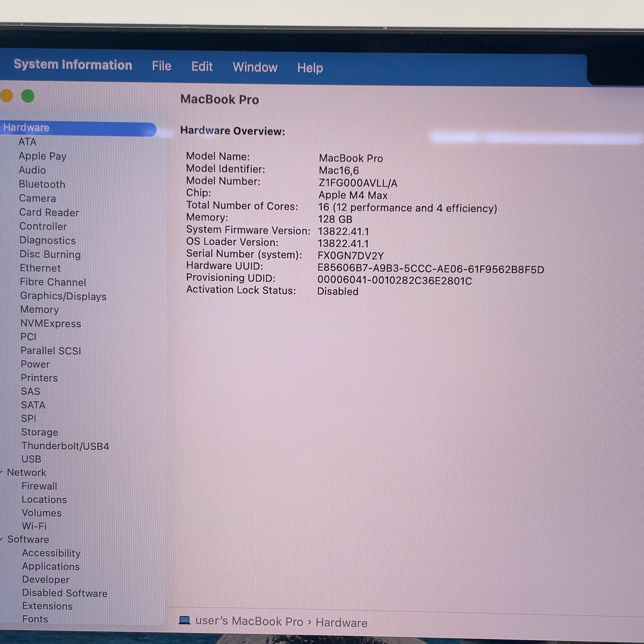Select Disc Burning in the sidebar
The width and height of the screenshot is (644, 644).
50,254
